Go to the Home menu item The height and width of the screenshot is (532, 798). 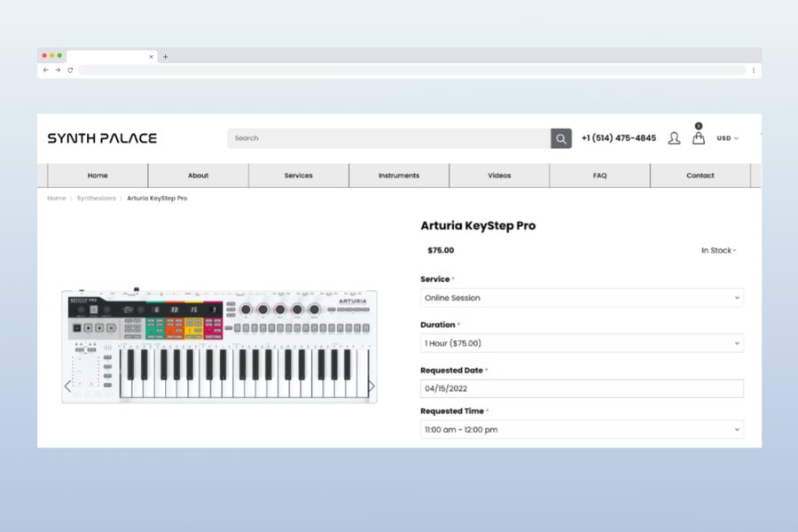click(x=98, y=176)
